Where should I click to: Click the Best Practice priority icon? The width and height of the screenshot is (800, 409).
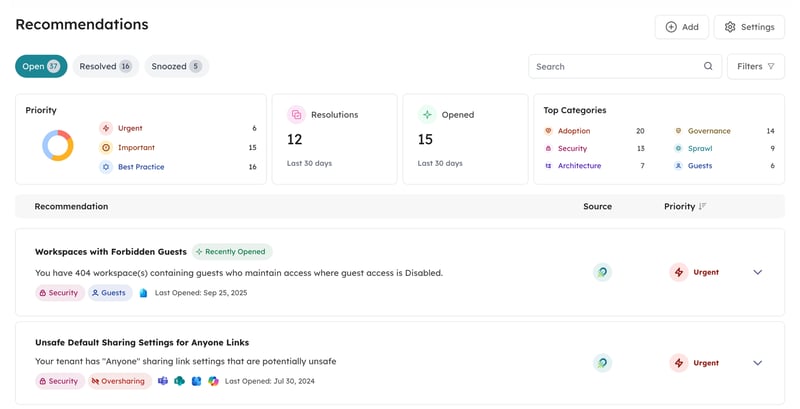point(106,167)
